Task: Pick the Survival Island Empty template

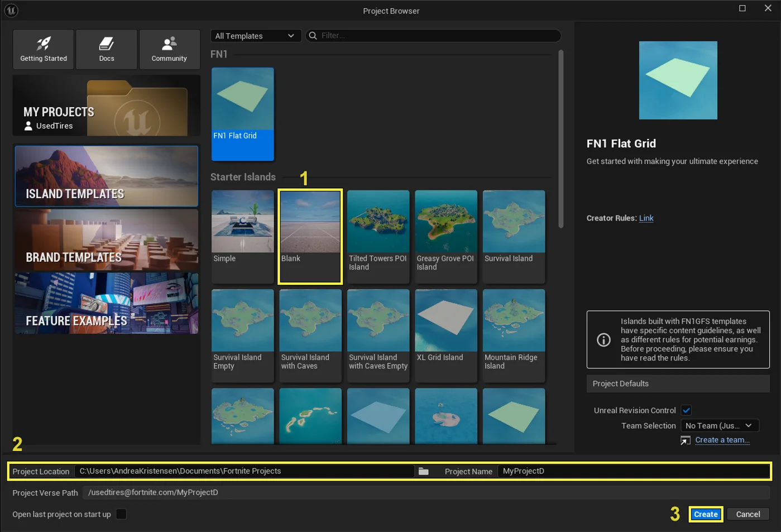Action: tap(243, 336)
